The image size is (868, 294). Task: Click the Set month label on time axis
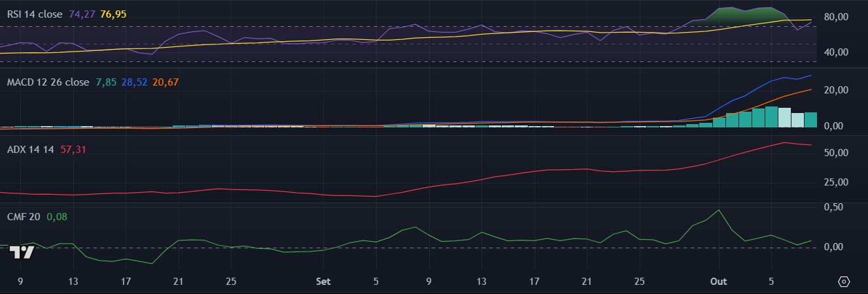pos(323,282)
